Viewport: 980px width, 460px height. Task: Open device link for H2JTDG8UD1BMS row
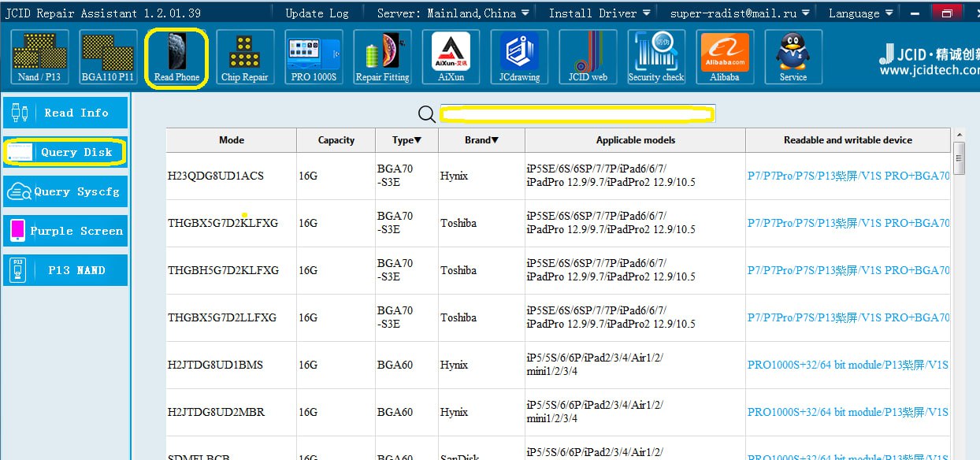[848, 365]
